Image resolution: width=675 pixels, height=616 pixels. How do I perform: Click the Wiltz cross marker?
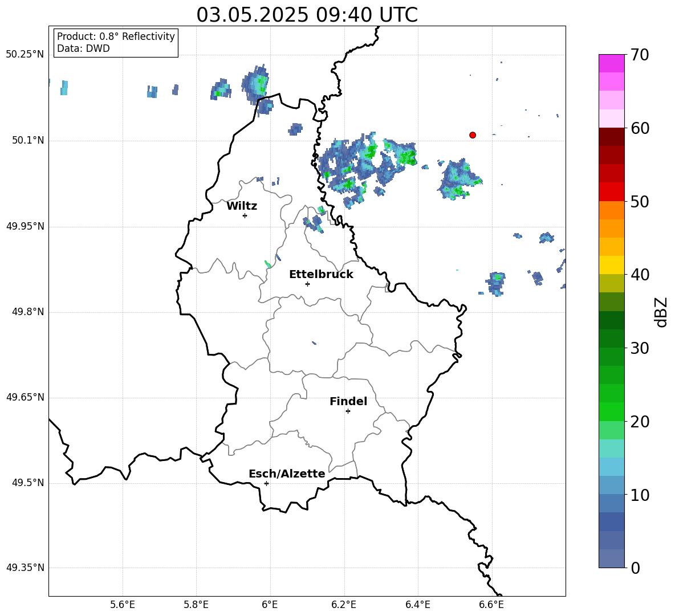click(245, 215)
